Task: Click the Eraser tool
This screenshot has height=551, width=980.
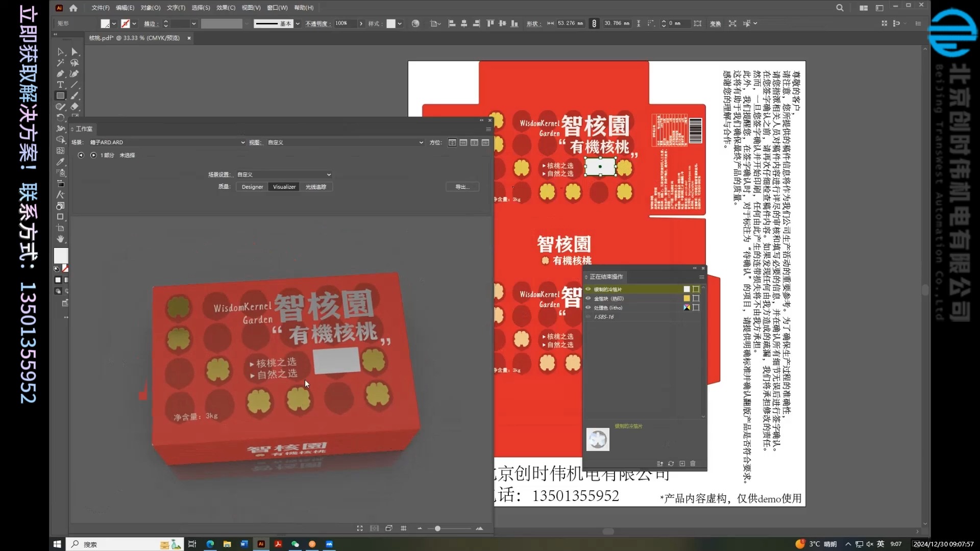Action: point(75,107)
